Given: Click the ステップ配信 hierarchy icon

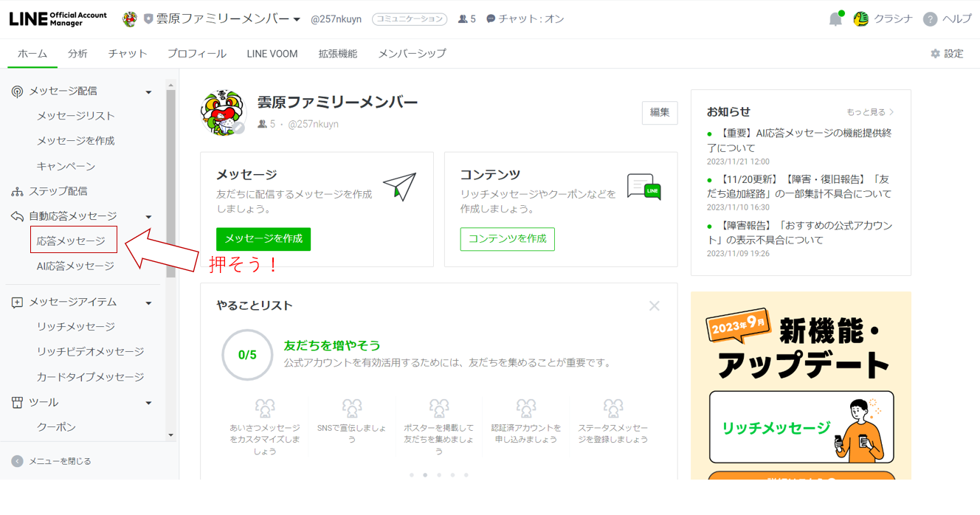Looking at the screenshot, I should click(x=17, y=192).
